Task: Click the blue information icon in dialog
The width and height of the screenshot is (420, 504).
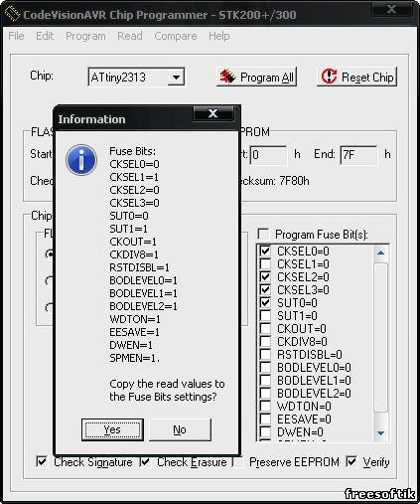Action: tap(81, 160)
